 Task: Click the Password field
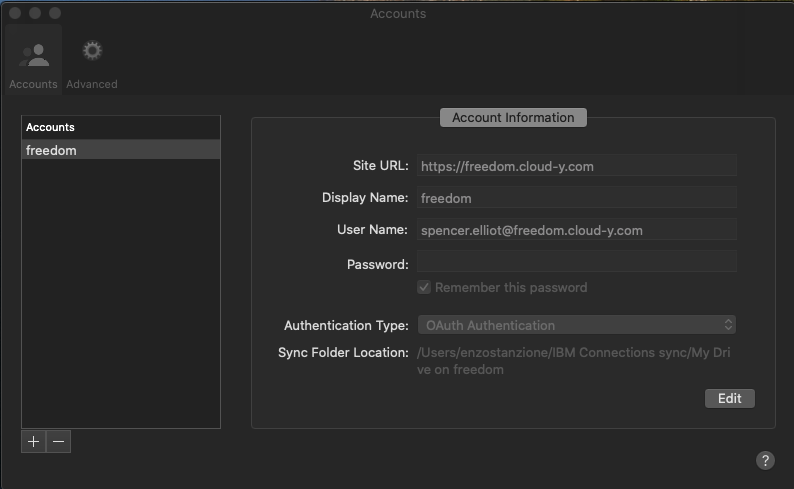(x=577, y=262)
